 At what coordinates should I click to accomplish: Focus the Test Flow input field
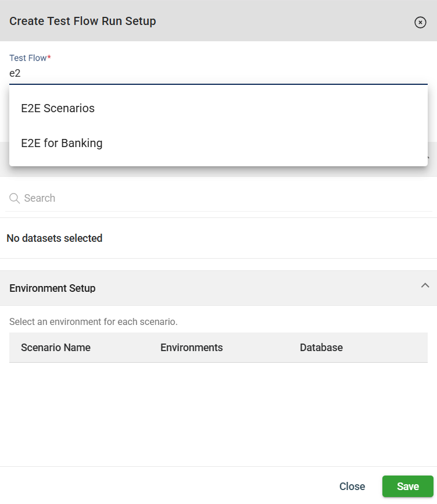coord(218,74)
